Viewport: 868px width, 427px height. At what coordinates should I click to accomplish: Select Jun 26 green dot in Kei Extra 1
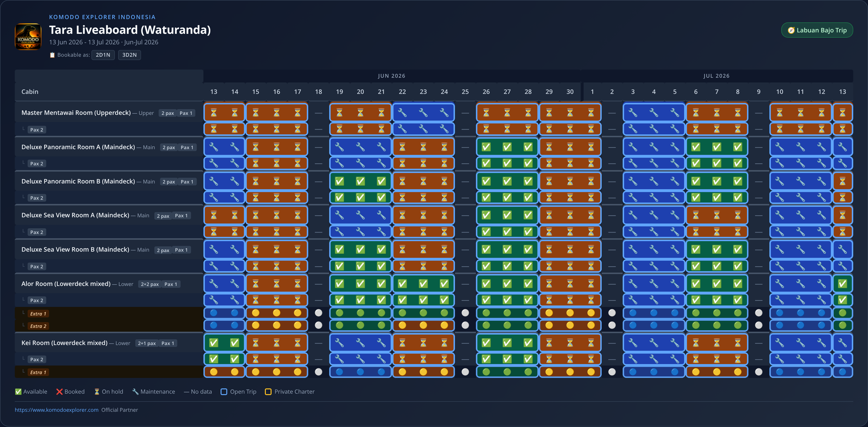click(486, 372)
